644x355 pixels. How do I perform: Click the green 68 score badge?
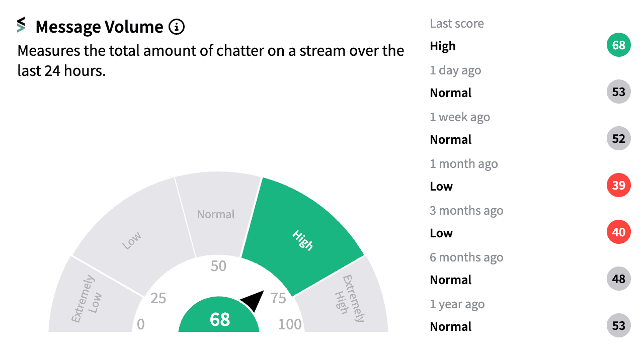618,46
